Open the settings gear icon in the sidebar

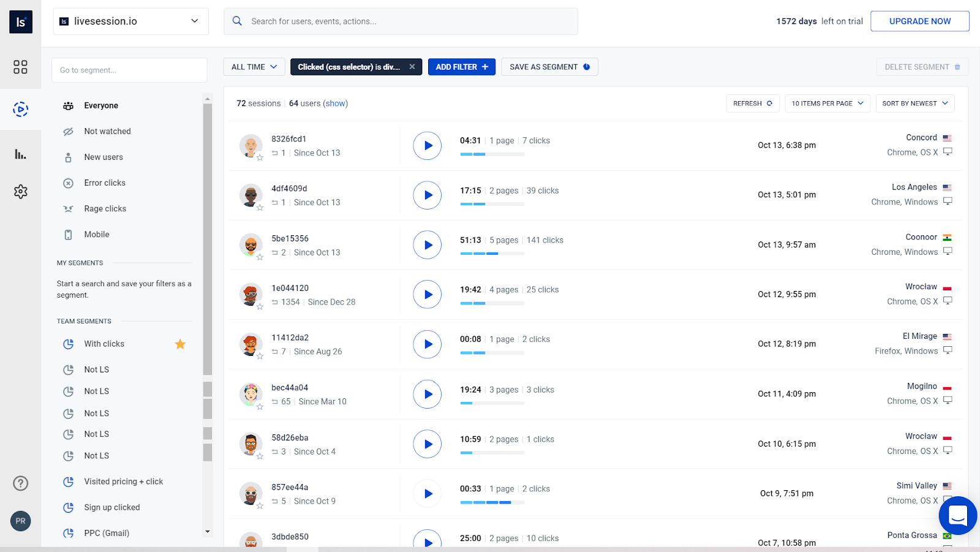coord(20,191)
